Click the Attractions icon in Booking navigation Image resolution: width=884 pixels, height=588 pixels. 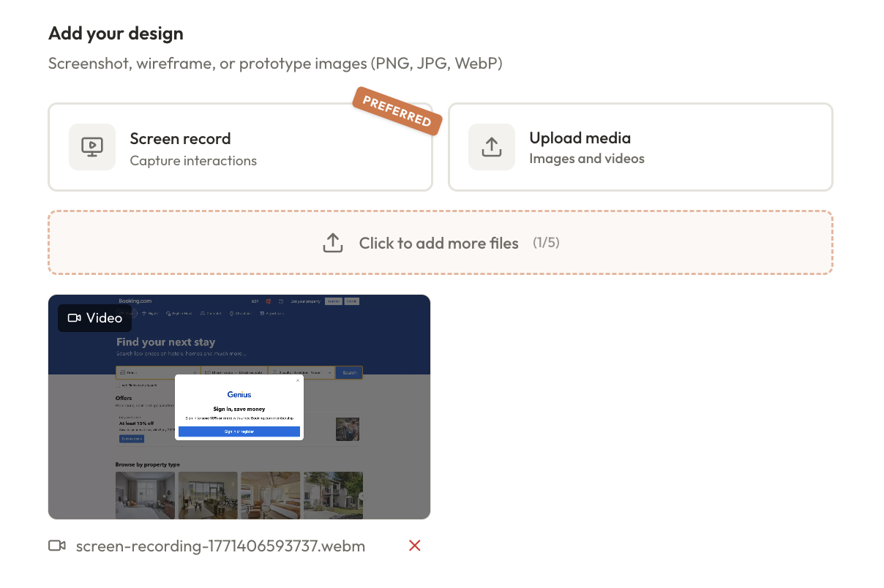coord(232,313)
